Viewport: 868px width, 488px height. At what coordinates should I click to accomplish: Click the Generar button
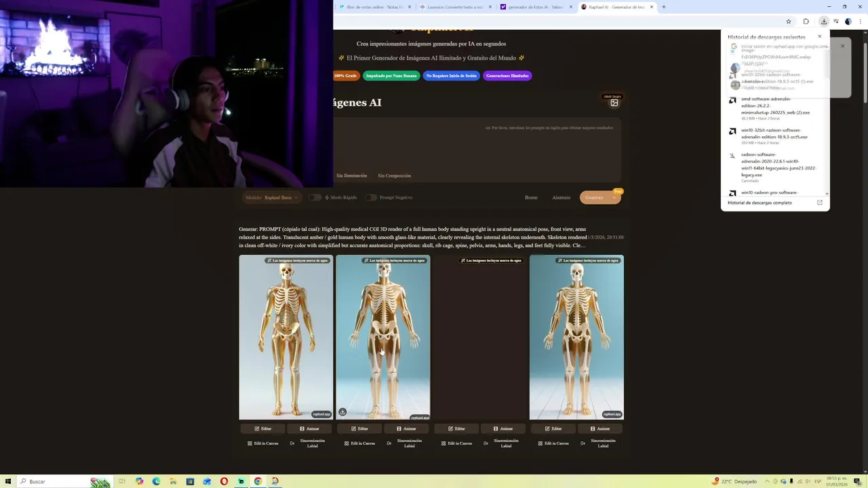594,197
